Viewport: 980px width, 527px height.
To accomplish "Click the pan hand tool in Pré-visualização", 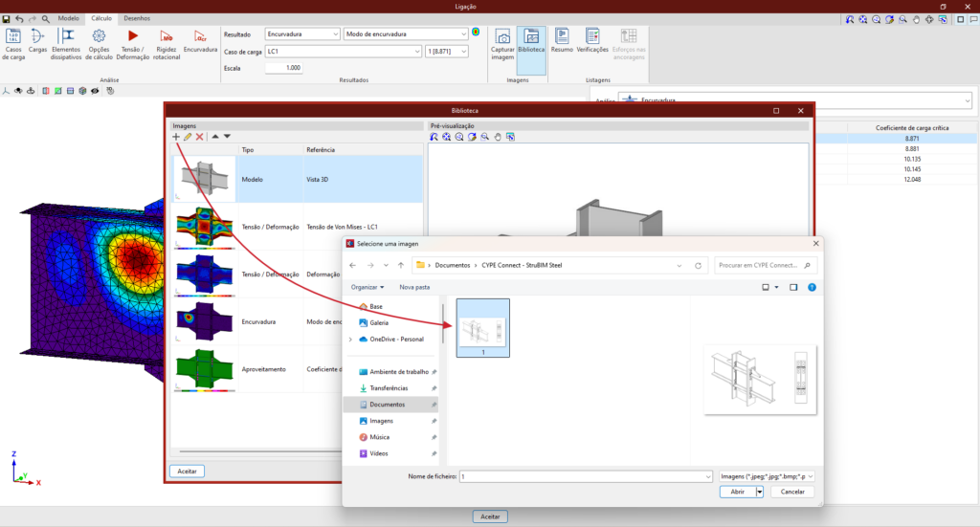I will 498,137.
